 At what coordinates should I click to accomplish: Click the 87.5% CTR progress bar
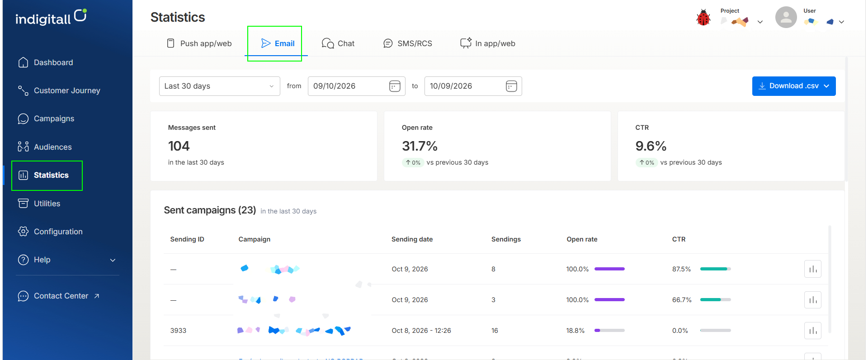pos(715,269)
